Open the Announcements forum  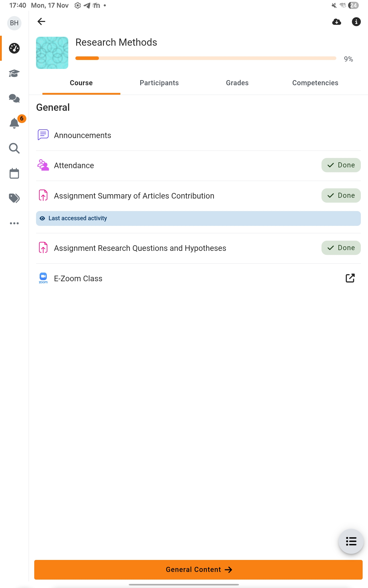83,135
